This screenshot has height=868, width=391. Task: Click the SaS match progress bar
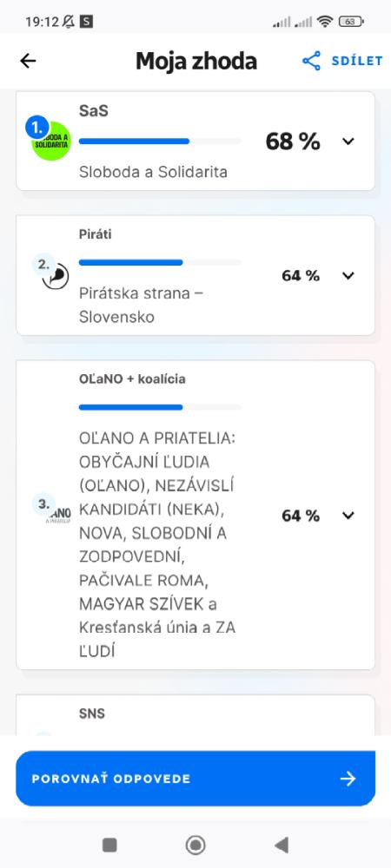pos(160,141)
